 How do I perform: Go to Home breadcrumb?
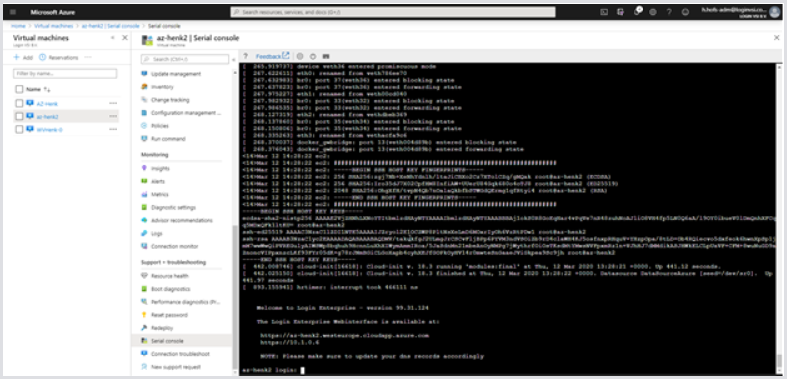pyautogui.click(x=19, y=26)
